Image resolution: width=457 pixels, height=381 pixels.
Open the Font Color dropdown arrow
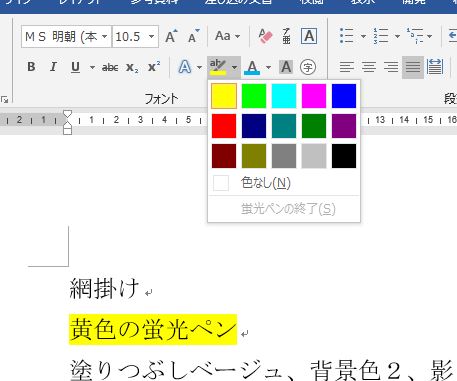pyautogui.click(x=269, y=67)
